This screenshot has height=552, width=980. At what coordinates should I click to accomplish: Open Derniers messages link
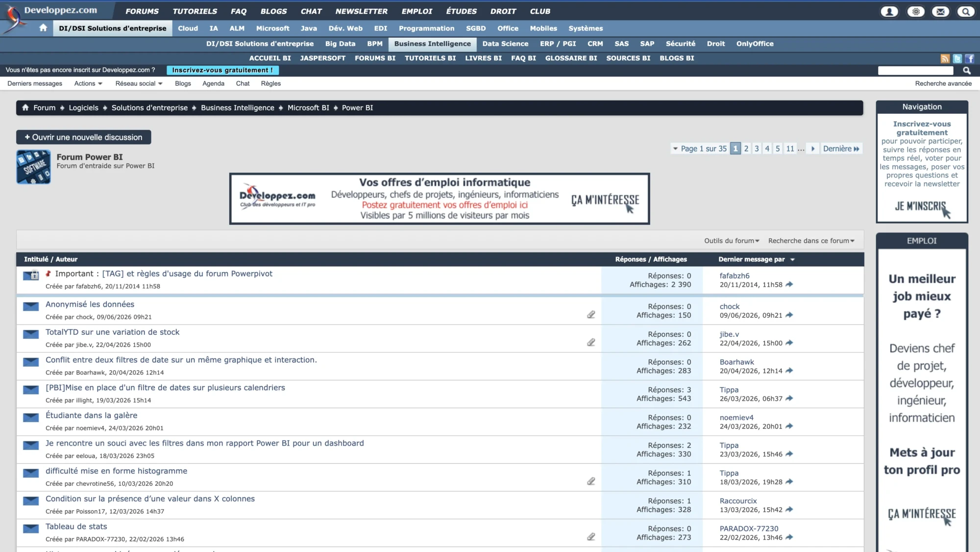coord(35,83)
